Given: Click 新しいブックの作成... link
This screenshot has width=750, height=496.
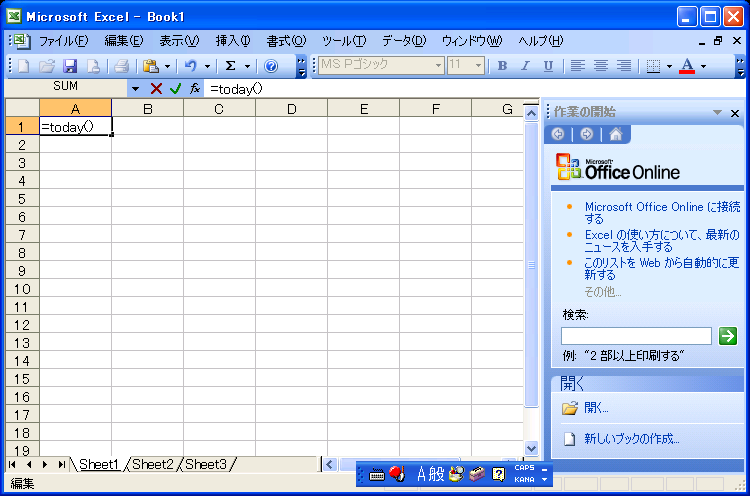Looking at the screenshot, I should (631, 439).
